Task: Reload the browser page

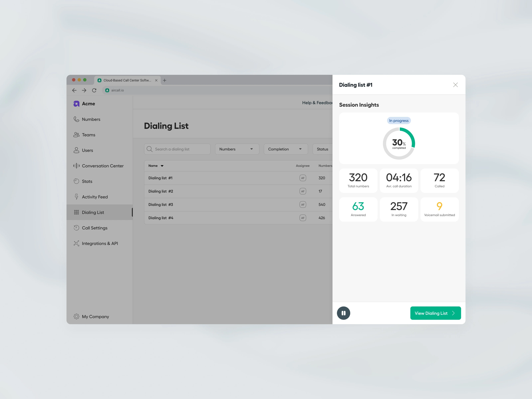Action: click(x=94, y=90)
